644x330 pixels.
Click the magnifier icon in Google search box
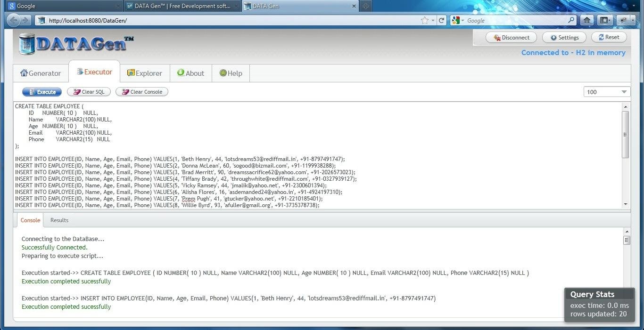(571, 21)
